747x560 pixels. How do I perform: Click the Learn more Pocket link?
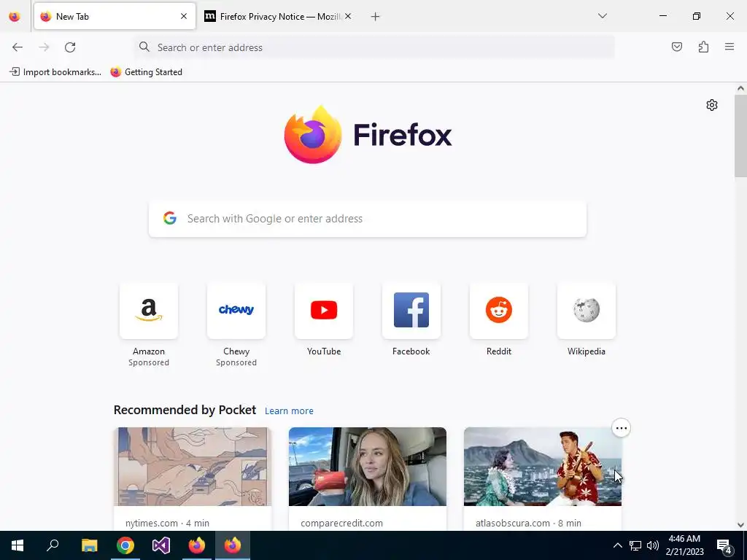click(289, 411)
